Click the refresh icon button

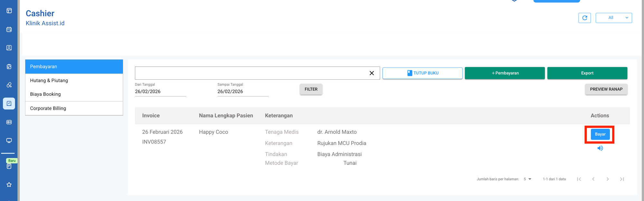[584, 18]
